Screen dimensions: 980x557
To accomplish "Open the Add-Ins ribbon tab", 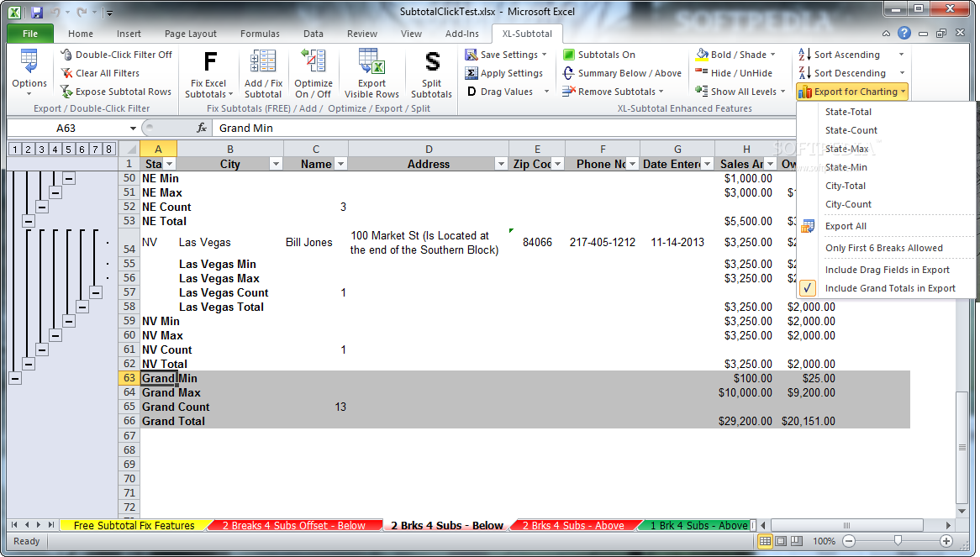I will 462,34.
